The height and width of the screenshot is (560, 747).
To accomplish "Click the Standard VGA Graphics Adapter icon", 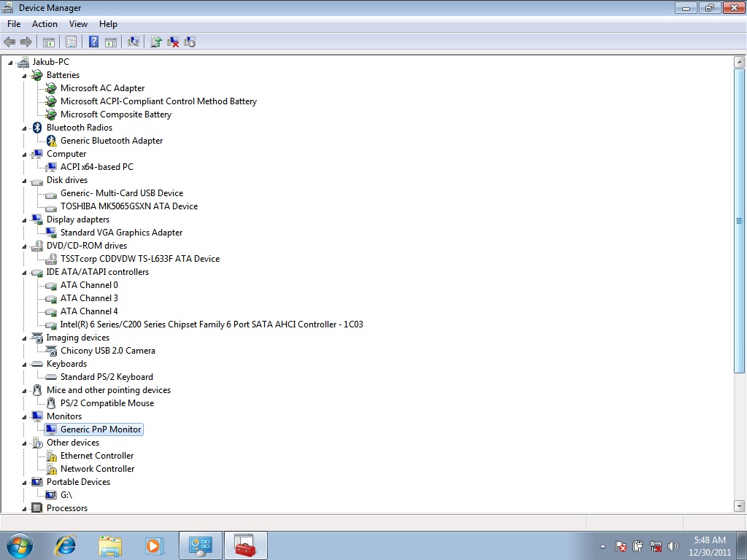I will (x=51, y=233).
